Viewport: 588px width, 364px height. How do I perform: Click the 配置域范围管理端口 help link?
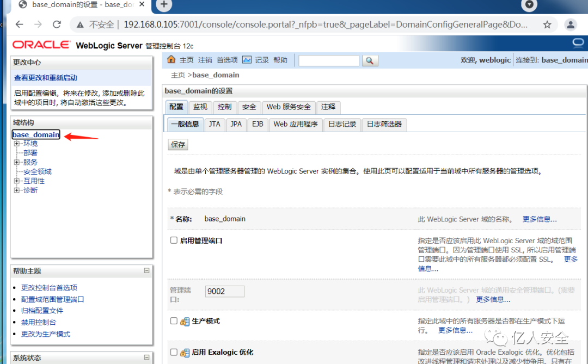[52, 299]
